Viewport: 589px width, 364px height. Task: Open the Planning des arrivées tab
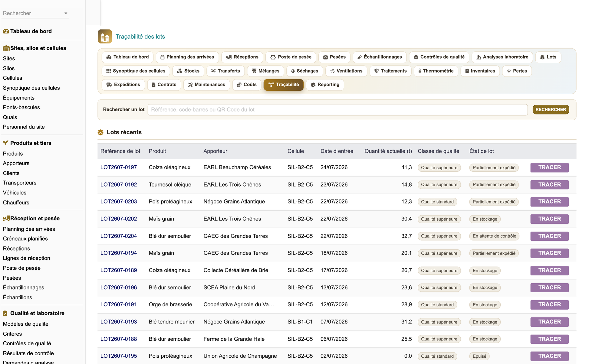[187, 57]
